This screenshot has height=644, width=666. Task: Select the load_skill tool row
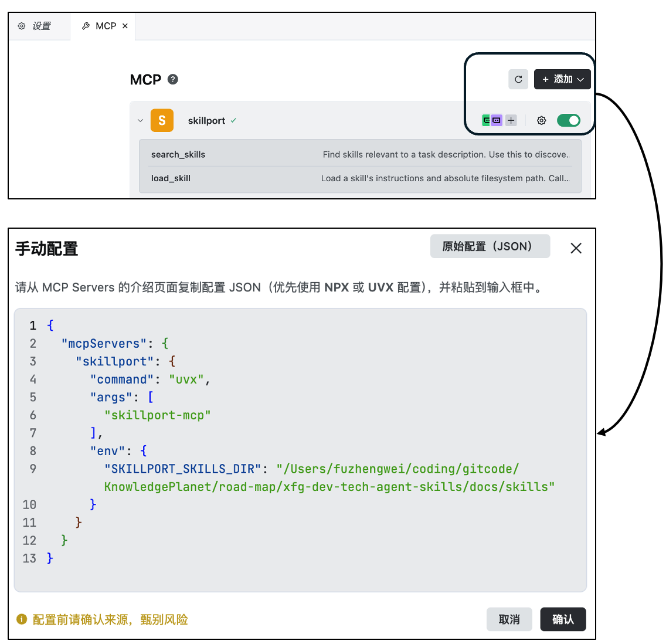pyautogui.click(x=360, y=178)
